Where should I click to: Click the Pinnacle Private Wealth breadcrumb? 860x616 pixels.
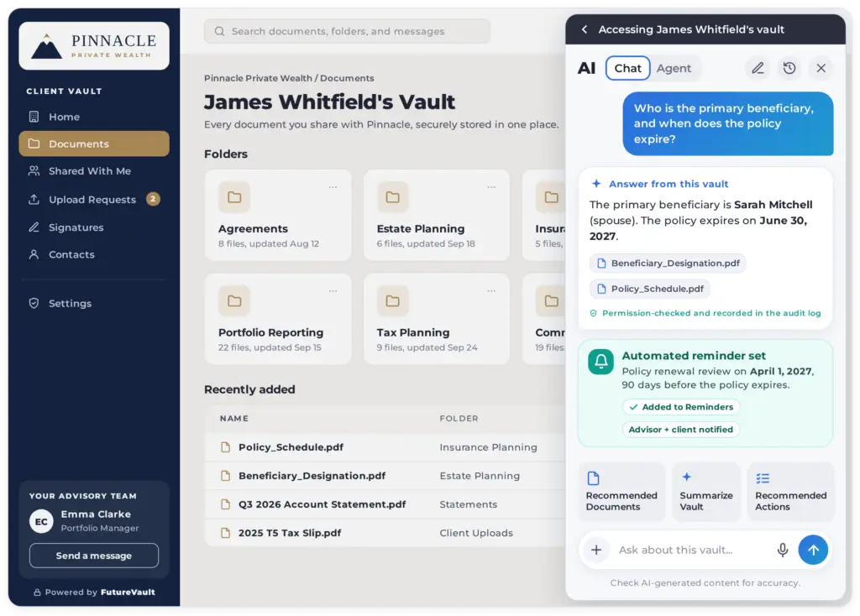[x=258, y=78]
